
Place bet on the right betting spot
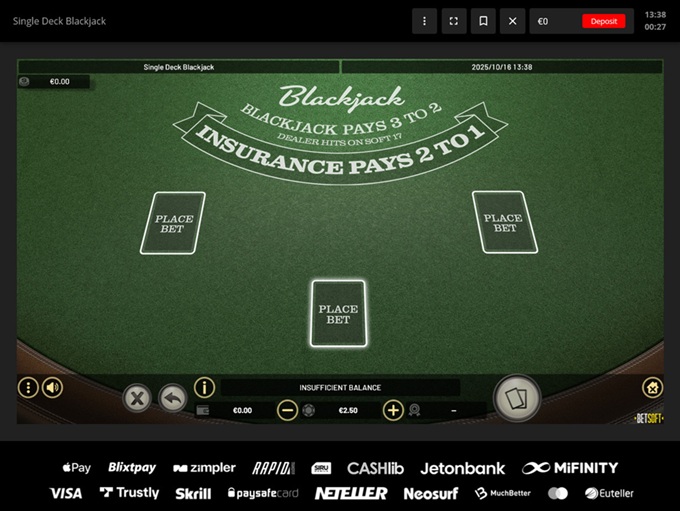504,222
